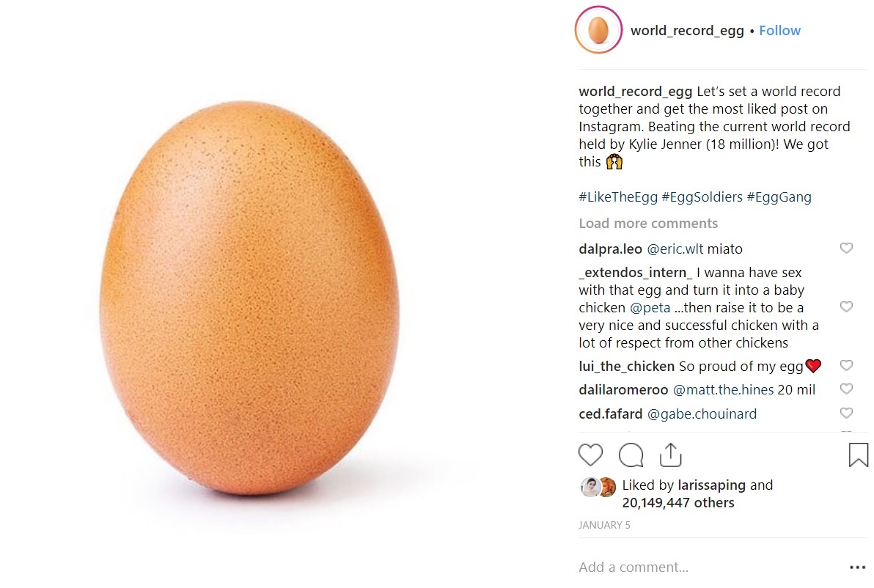Follow the world_record_egg account
874x588 pixels.
click(779, 31)
